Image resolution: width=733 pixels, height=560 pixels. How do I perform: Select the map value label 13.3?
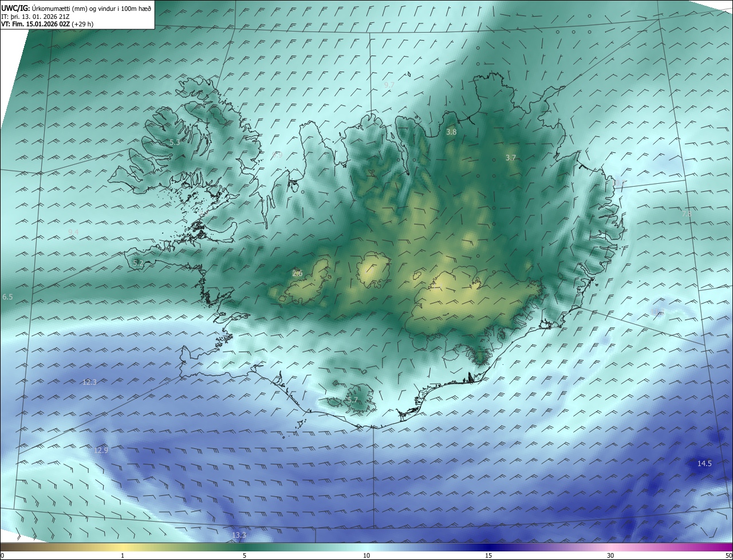coord(239,535)
